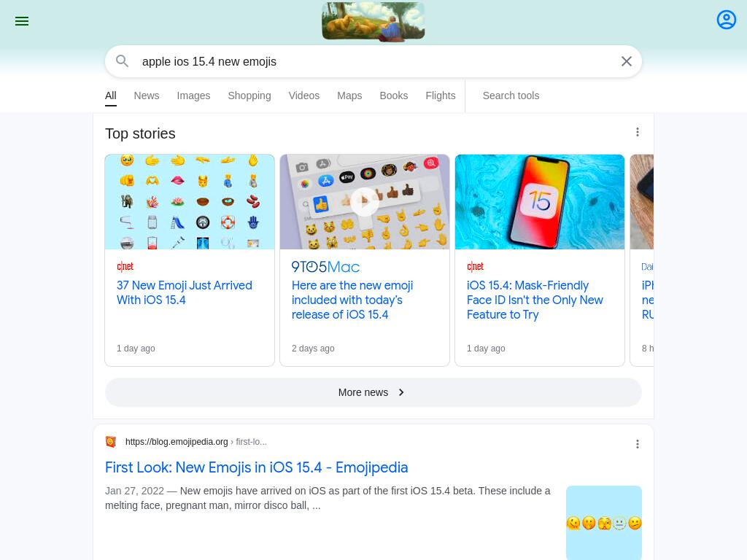747x560 pixels.
Task: Open '37 New Emoji Just Arrived' article
Action: point(185,292)
